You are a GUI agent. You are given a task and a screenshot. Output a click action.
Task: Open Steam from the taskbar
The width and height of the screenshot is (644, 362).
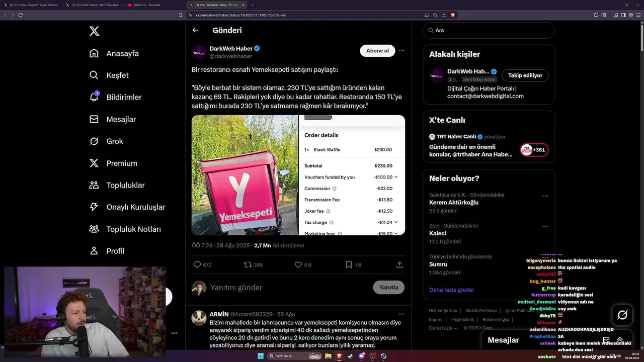[350, 356]
